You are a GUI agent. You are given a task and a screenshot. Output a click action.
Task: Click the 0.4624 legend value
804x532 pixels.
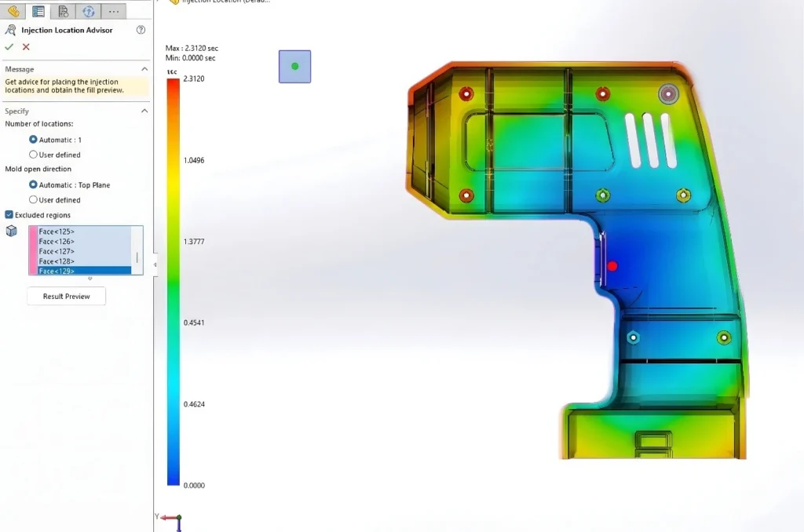194,404
